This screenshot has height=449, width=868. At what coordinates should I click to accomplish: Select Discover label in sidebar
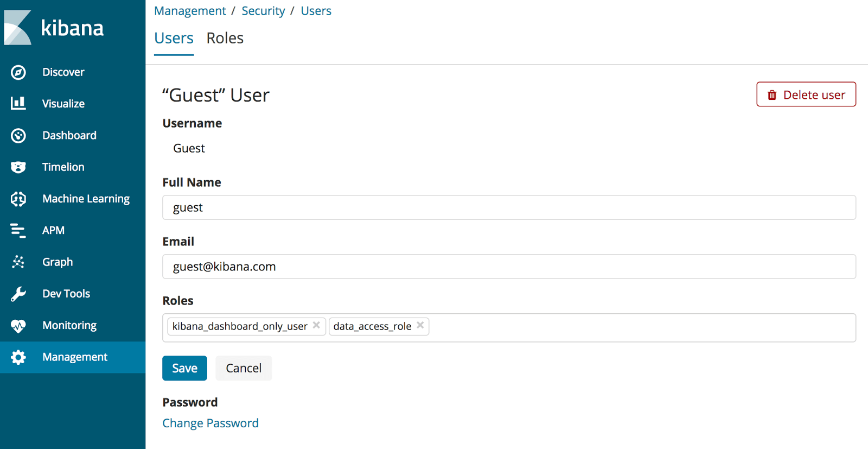click(x=63, y=72)
